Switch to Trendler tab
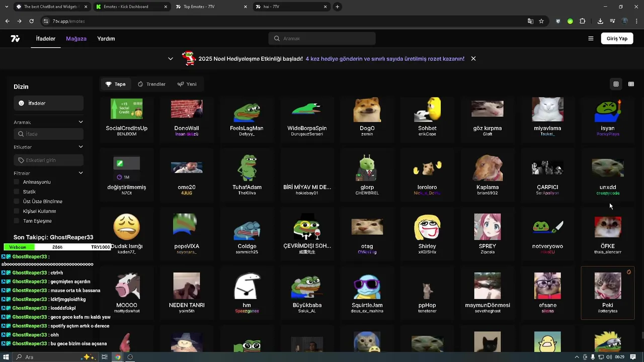The image size is (644, 362). 151,84
